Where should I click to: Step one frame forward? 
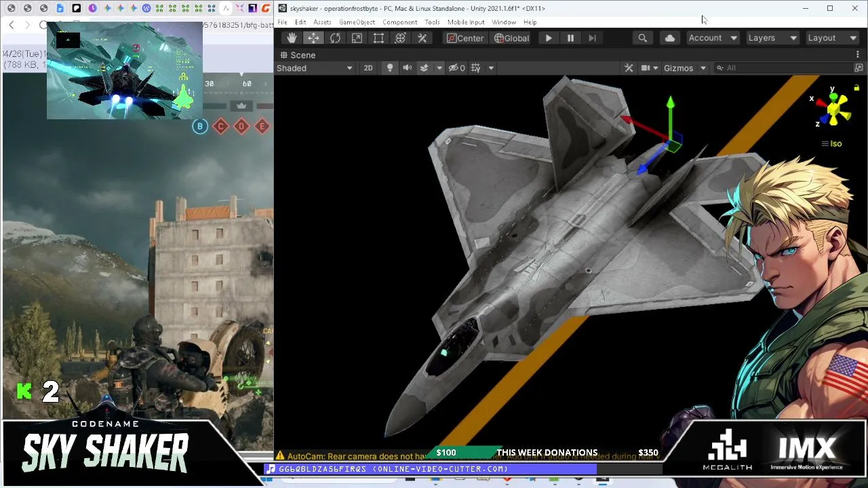592,38
